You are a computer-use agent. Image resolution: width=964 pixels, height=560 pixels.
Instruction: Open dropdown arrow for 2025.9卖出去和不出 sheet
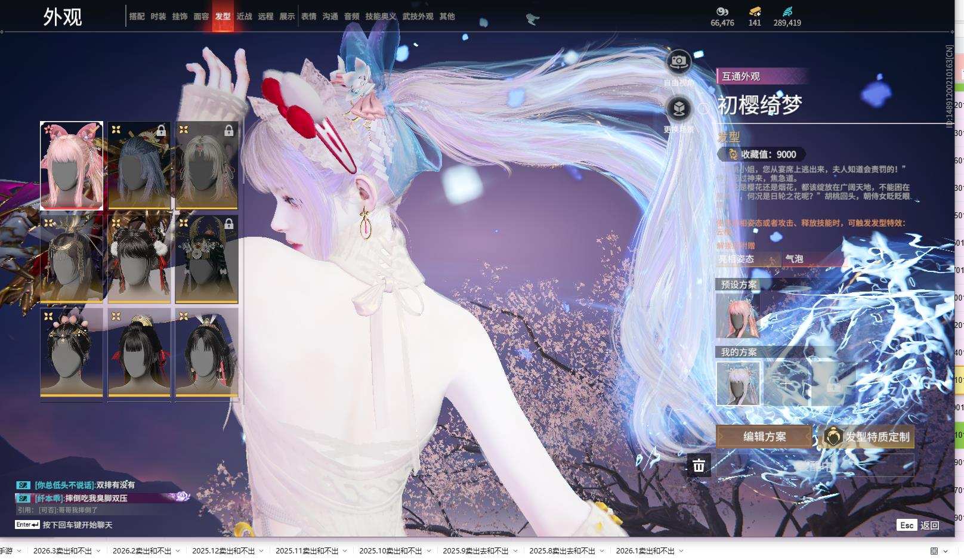pyautogui.click(x=515, y=551)
